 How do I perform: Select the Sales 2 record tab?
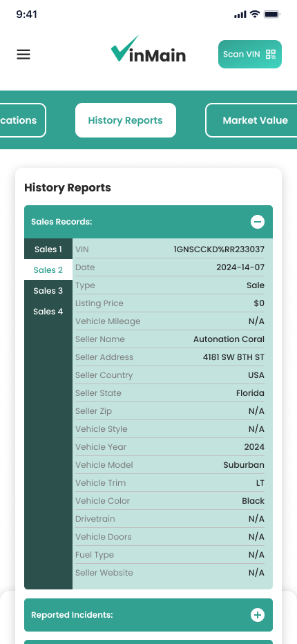48,270
